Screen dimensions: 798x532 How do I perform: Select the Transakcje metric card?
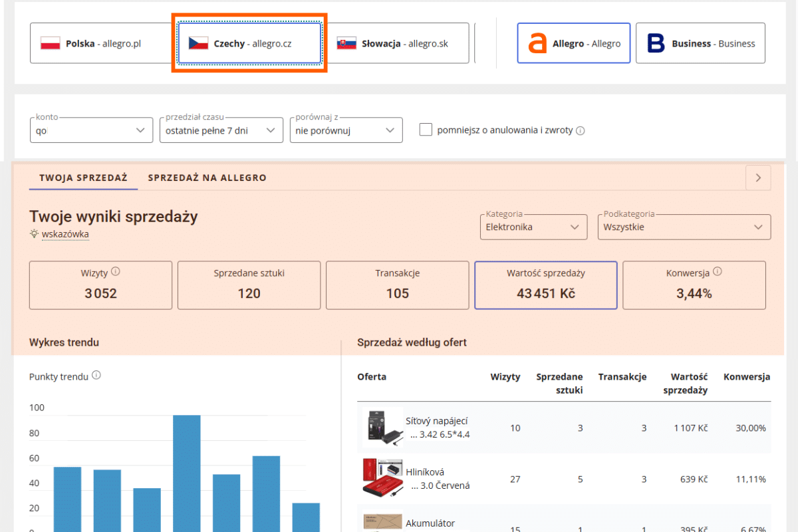(x=398, y=285)
